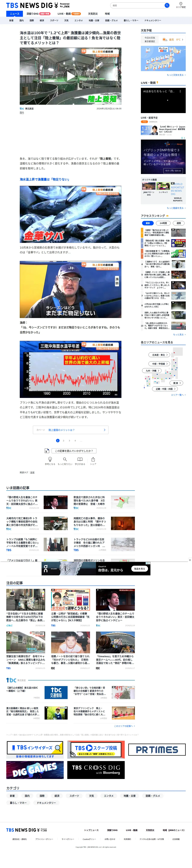The height and width of the screenshot is (868, 192).
Task: Open the PR TIMES banner
Action: tap(157, 750)
